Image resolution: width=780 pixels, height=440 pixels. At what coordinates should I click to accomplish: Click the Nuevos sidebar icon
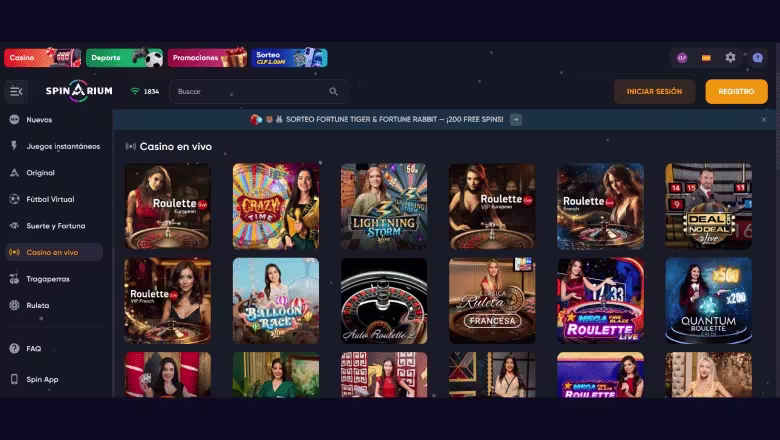[14, 119]
